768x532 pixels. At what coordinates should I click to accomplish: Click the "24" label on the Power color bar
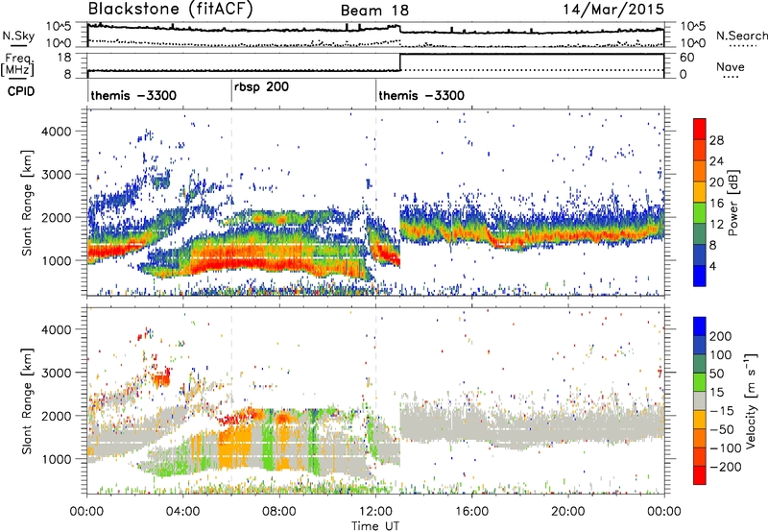pyautogui.click(x=716, y=161)
